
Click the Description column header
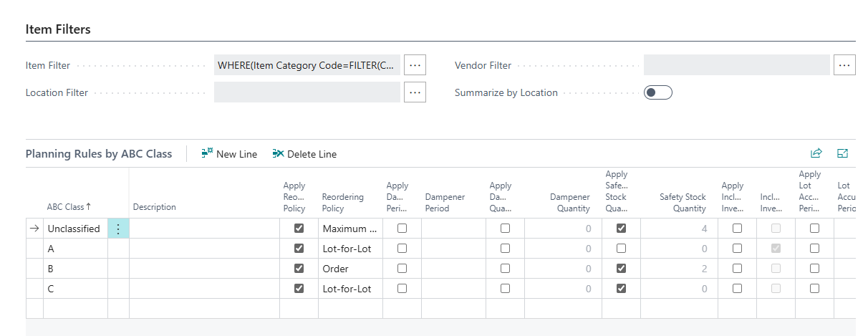154,207
